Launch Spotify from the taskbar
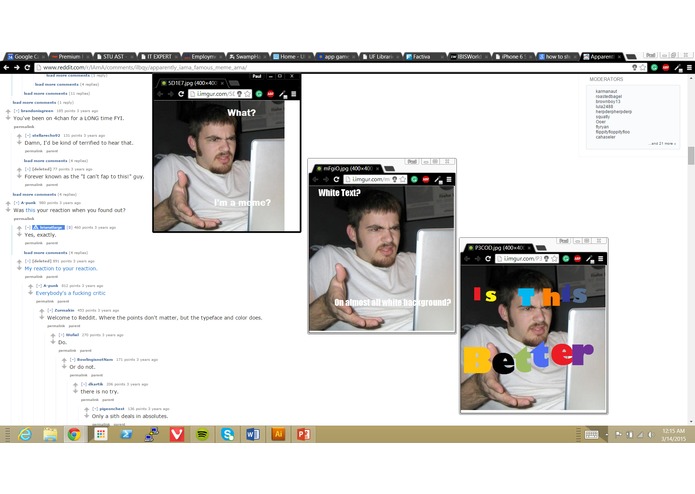The image size is (695, 494). point(202,434)
